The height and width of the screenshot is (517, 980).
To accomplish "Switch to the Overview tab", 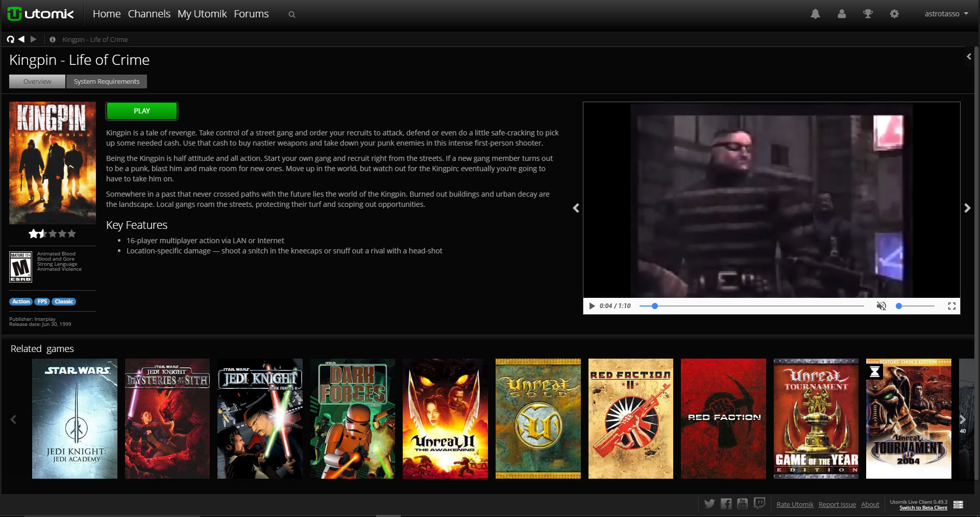I will pos(37,82).
